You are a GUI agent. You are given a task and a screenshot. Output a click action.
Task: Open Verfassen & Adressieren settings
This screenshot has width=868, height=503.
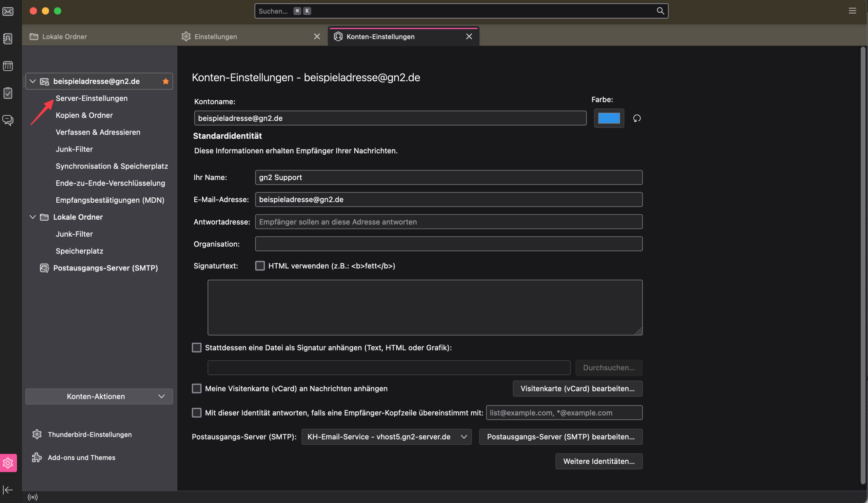coord(98,132)
